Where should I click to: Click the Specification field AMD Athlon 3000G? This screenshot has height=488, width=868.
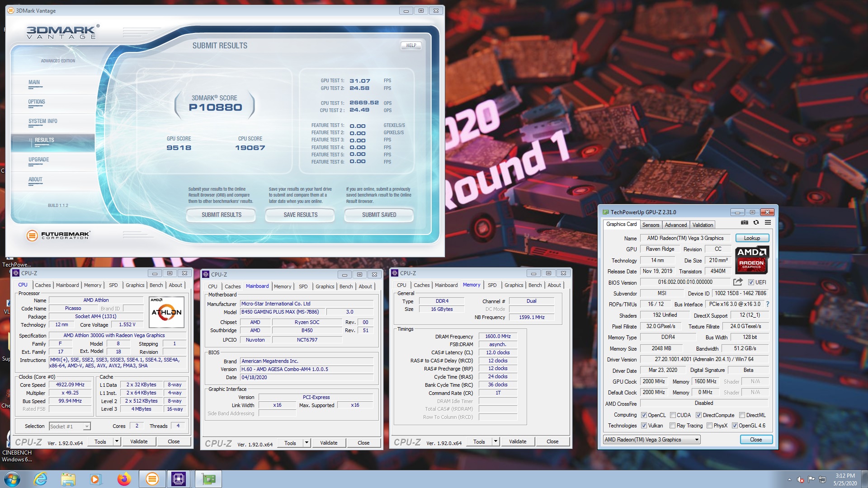tap(117, 335)
